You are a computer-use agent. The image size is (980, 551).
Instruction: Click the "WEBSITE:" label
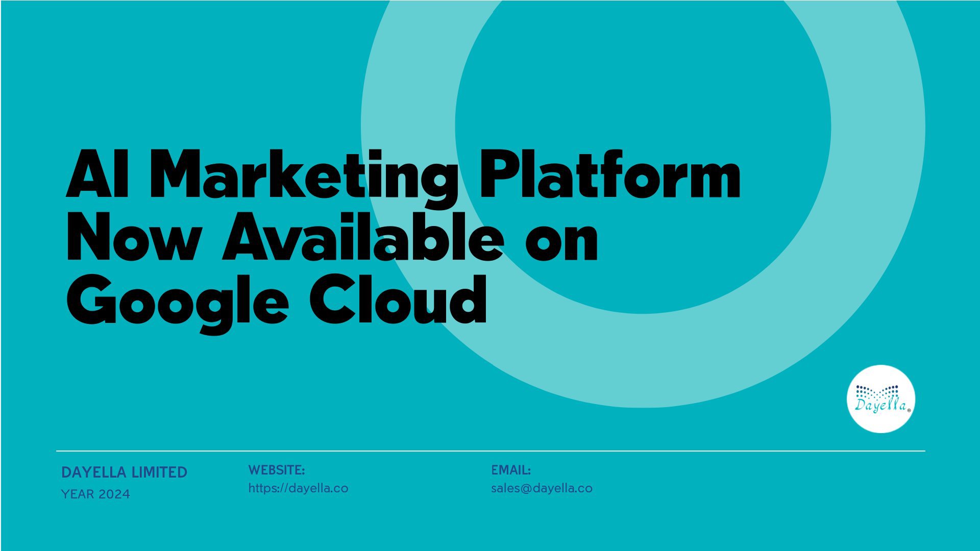(276, 470)
